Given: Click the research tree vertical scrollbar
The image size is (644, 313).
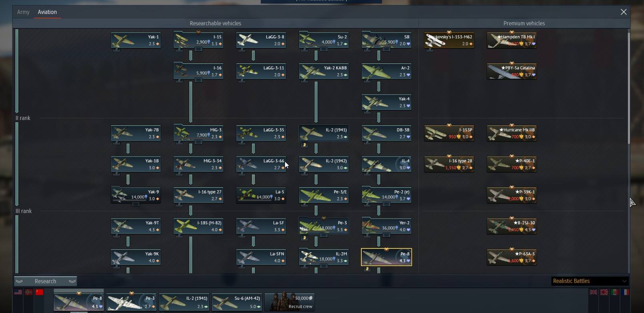Looking at the screenshot, I should (628, 88).
